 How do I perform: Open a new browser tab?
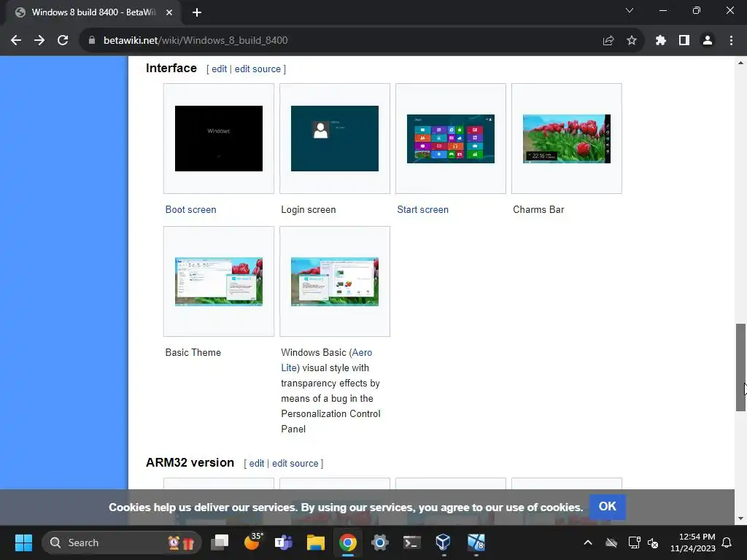click(x=197, y=12)
